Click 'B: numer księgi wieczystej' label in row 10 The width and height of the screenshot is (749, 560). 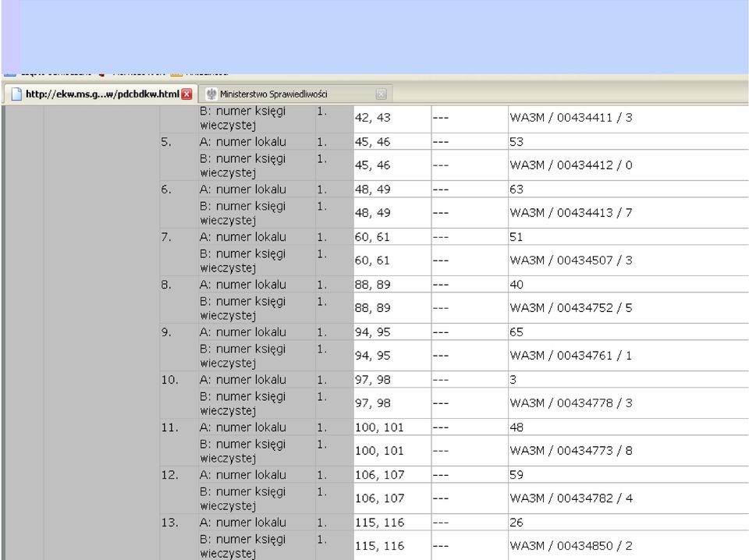pos(243,403)
